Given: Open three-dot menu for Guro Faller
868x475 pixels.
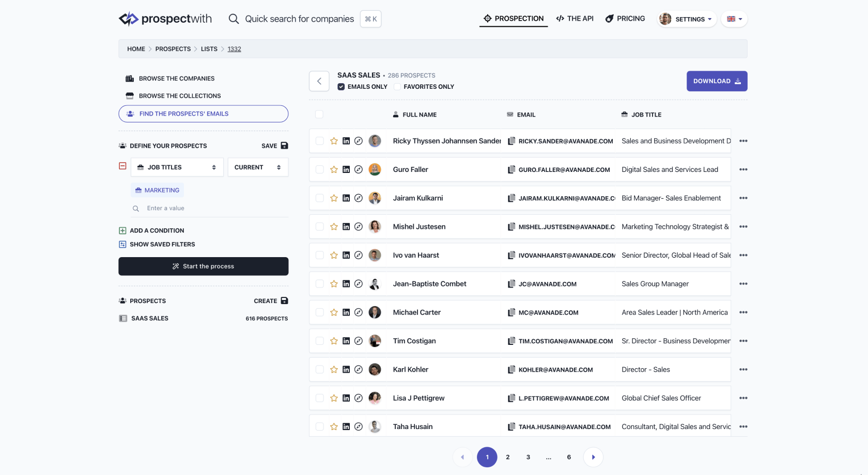Looking at the screenshot, I should (743, 169).
